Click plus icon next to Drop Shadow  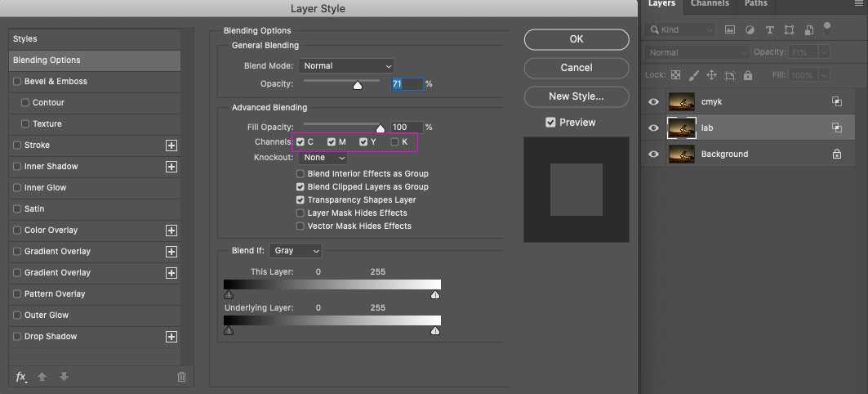pyautogui.click(x=171, y=337)
